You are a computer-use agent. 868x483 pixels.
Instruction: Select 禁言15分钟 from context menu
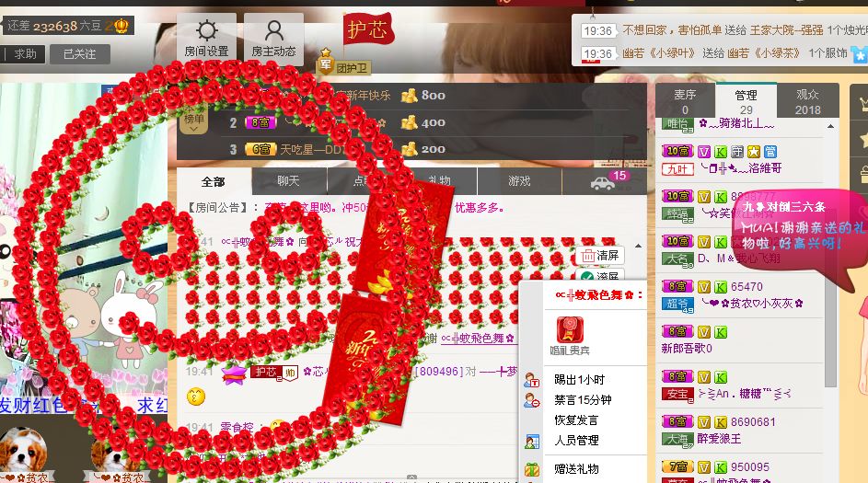(x=583, y=399)
